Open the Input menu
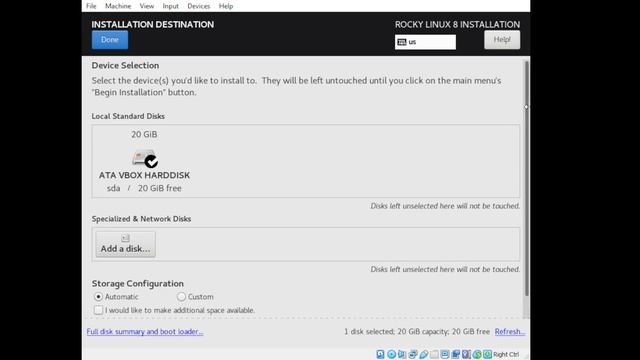Image resolution: width=640 pixels, height=360 pixels. [170, 6]
